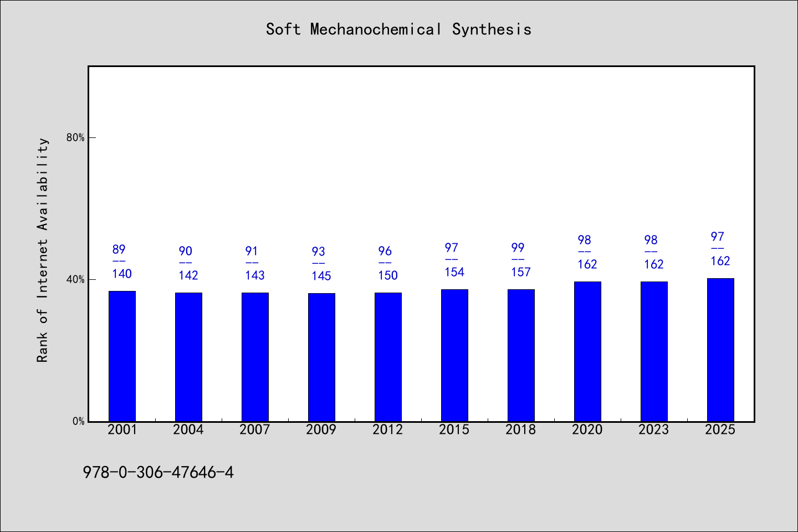The height and width of the screenshot is (532, 798).
Task: Click the 2023 x-axis label
Action: [654, 429]
